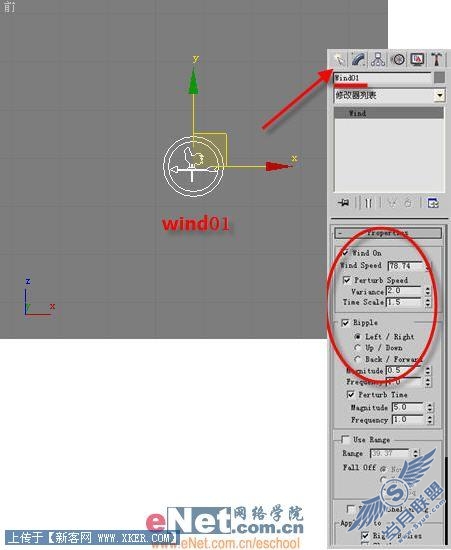The height and width of the screenshot is (550, 451).
Task: Open the Hierarchy panel icon
Action: pyautogui.click(x=378, y=59)
